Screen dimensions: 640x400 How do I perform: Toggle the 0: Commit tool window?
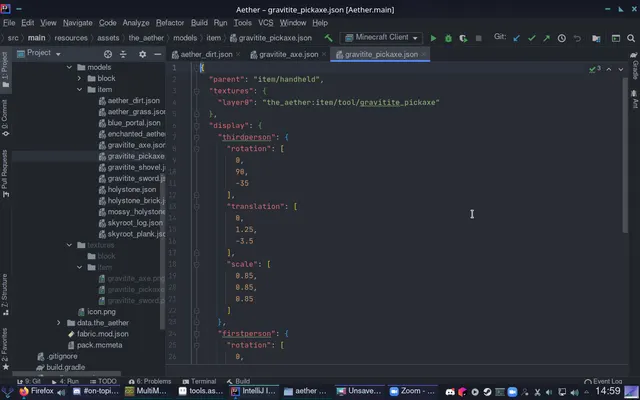pyautogui.click(x=5, y=118)
